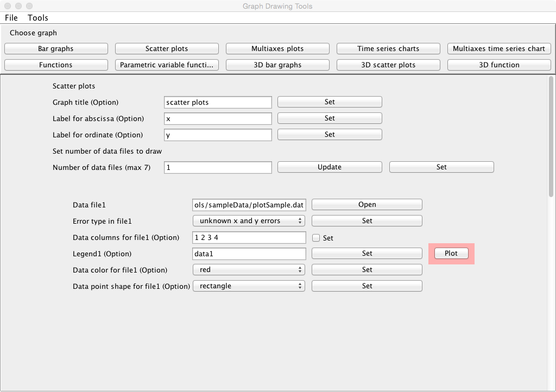Click the Update button
Screen dimensions: 556x392
tap(330, 167)
